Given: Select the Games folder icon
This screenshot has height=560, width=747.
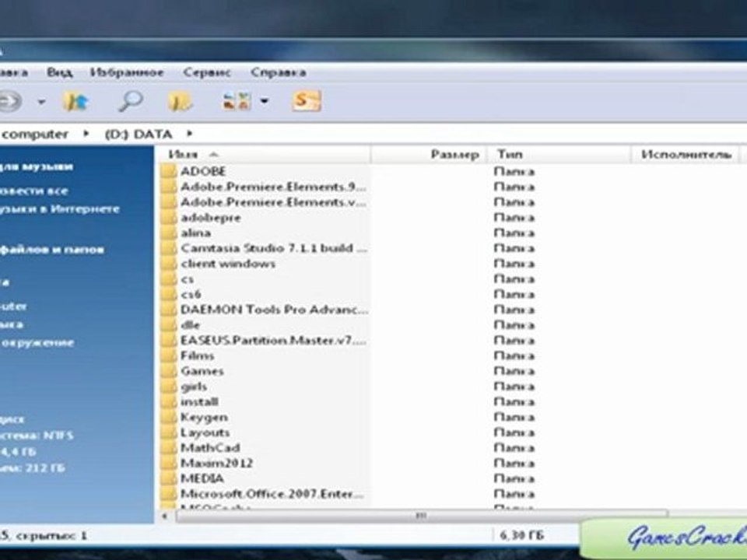Looking at the screenshot, I should [169, 371].
